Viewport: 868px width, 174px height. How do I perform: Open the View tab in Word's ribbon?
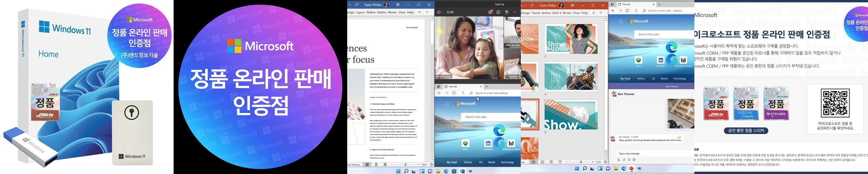tap(402, 13)
